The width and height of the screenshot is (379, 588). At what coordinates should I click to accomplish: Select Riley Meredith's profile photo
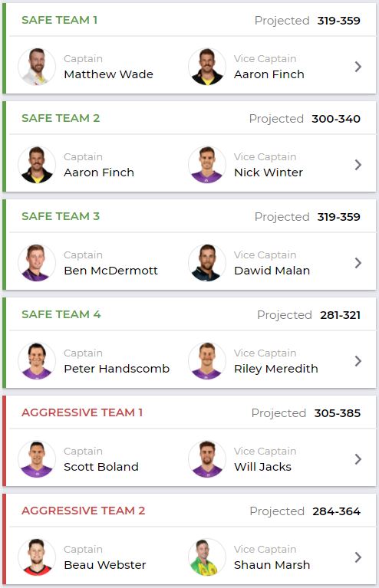click(x=207, y=361)
